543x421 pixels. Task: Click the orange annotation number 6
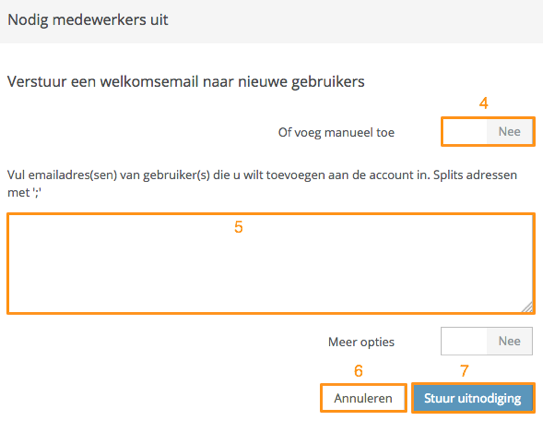358,371
